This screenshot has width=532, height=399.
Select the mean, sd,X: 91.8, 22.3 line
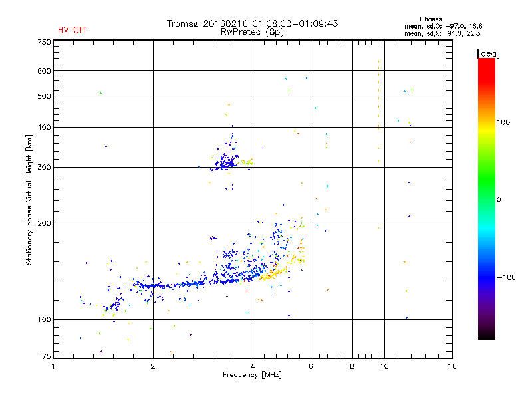[442, 33]
